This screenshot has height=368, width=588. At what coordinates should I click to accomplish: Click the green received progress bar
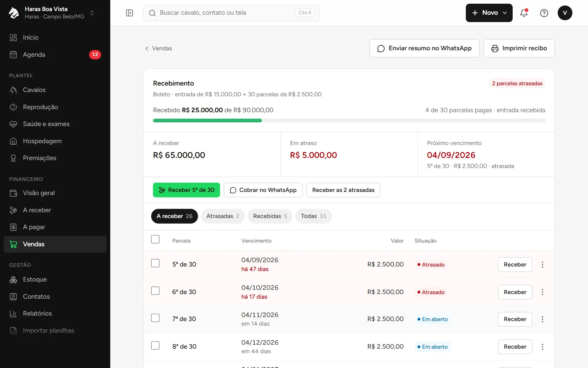(x=207, y=121)
